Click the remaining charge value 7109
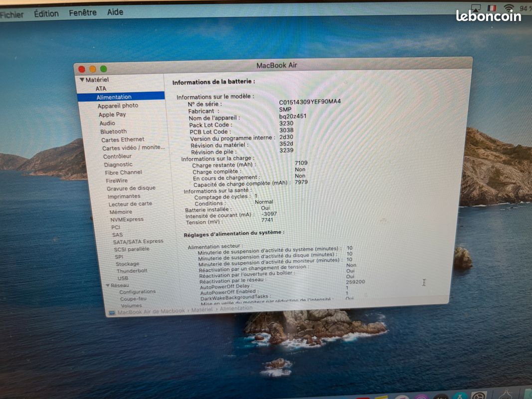Screen dimensions: 532x399 point(301,163)
